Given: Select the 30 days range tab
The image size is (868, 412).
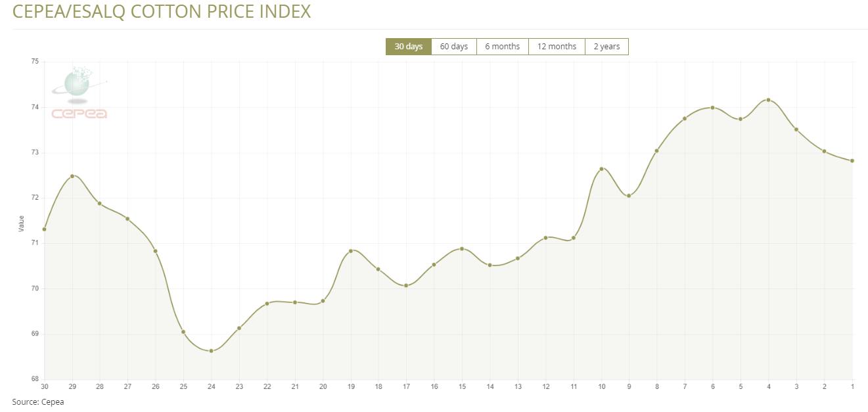Looking at the screenshot, I should point(408,47).
